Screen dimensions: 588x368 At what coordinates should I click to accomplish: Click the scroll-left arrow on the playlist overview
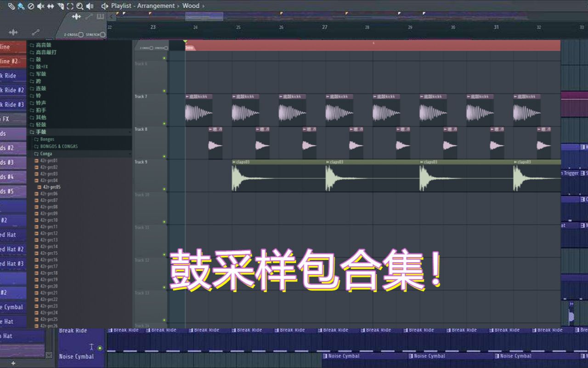[111, 17]
